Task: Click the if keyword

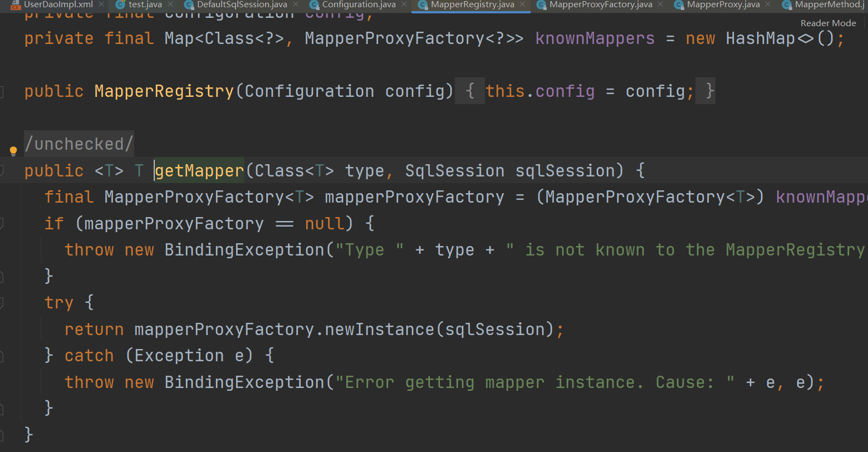Action: coord(54,223)
